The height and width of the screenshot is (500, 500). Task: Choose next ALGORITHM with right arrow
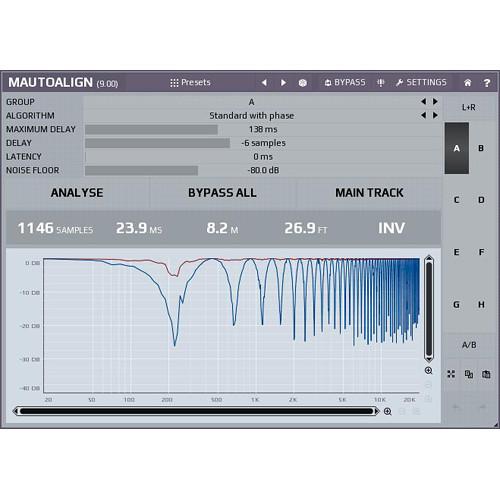point(435,115)
